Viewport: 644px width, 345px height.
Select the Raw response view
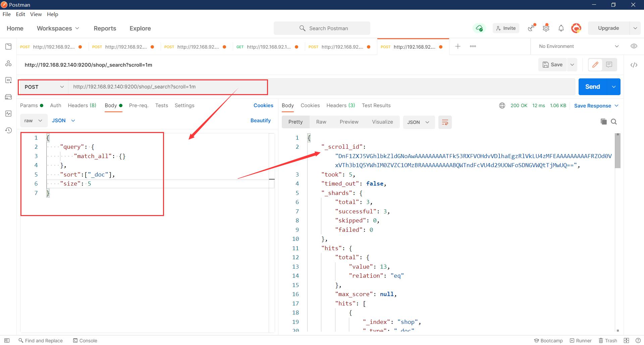(x=321, y=122)
